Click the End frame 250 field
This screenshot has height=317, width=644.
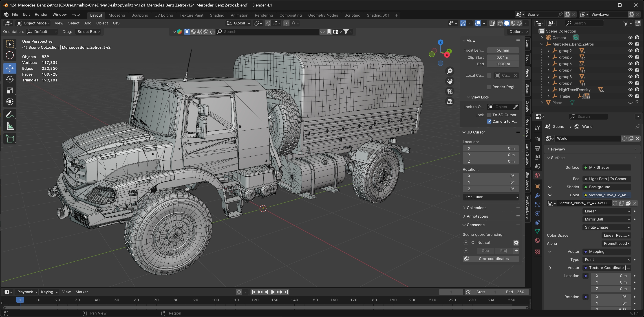(x=515, y=292)
